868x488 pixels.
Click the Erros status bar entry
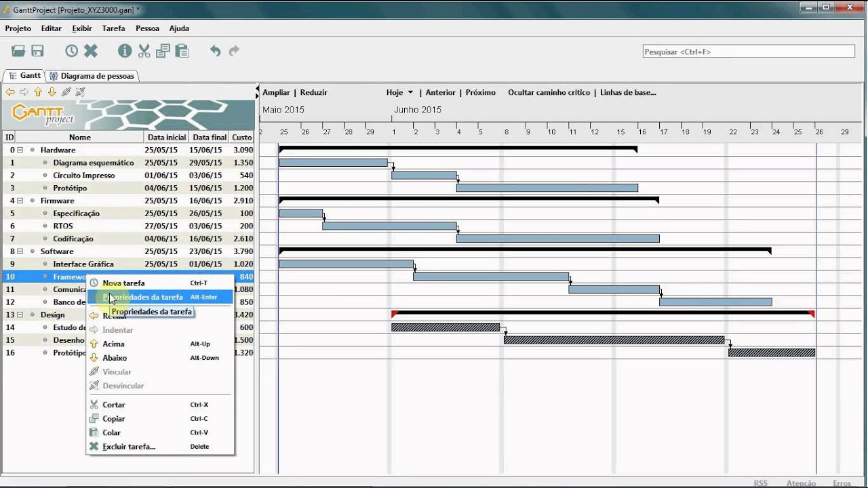pos(842,483)
